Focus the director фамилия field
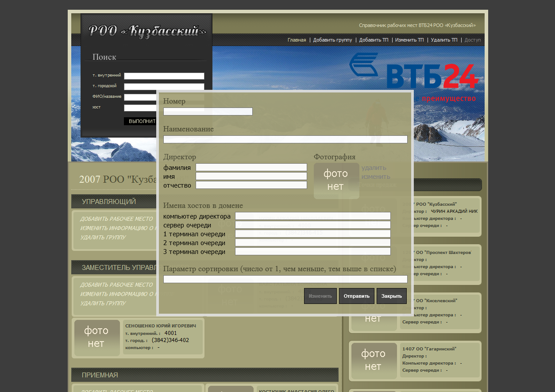 click(251, 167)
